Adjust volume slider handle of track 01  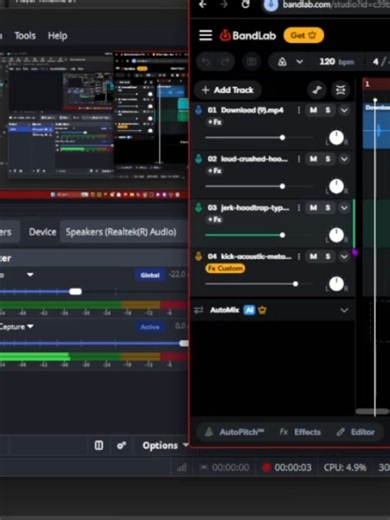tap(282, 137)
